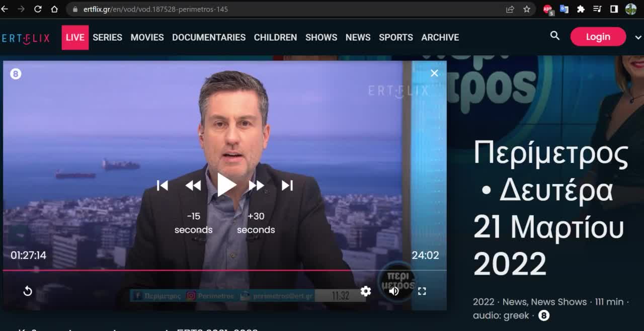644x331 pixels.
Task: Mute the video volume speaker
Action: pos(394,291)
